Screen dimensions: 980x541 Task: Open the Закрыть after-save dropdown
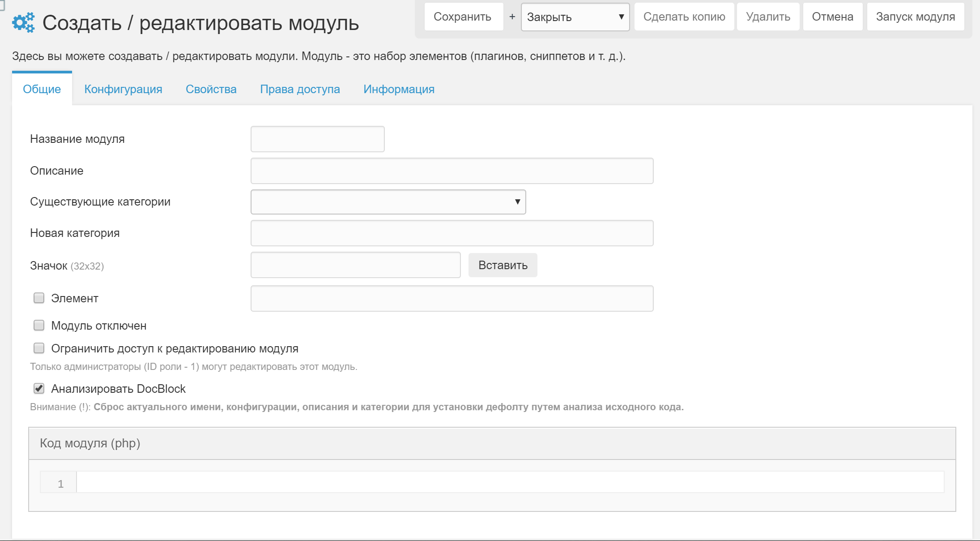point(575,17)
